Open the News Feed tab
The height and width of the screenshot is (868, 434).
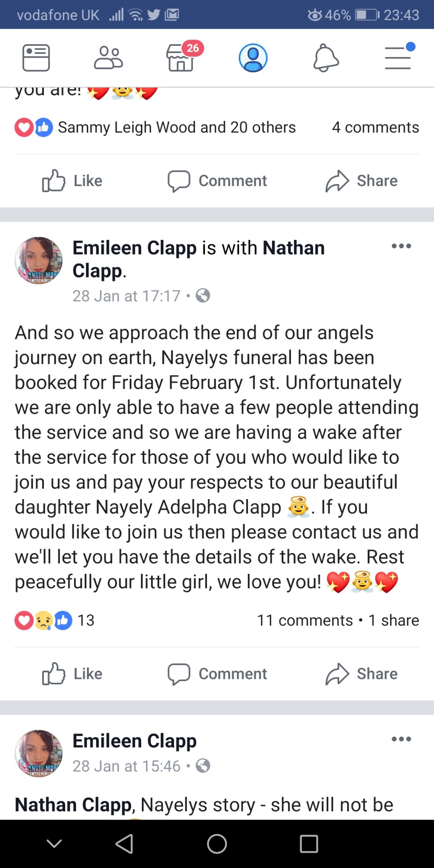click(36, 58)
